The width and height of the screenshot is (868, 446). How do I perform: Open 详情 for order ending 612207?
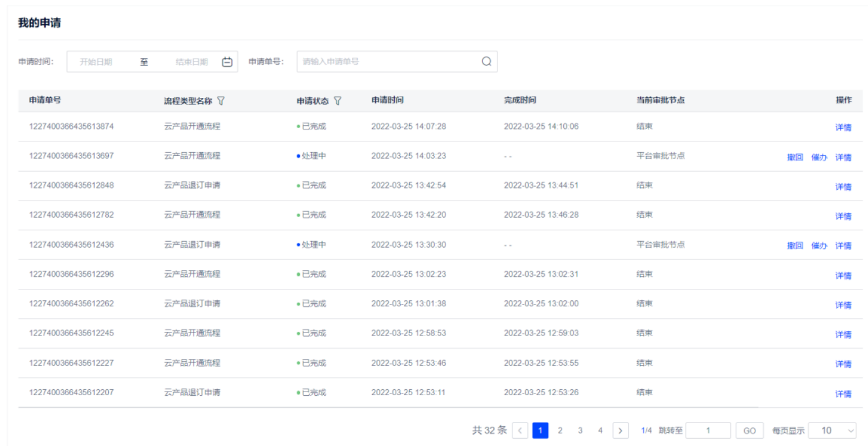coord(843,394)
